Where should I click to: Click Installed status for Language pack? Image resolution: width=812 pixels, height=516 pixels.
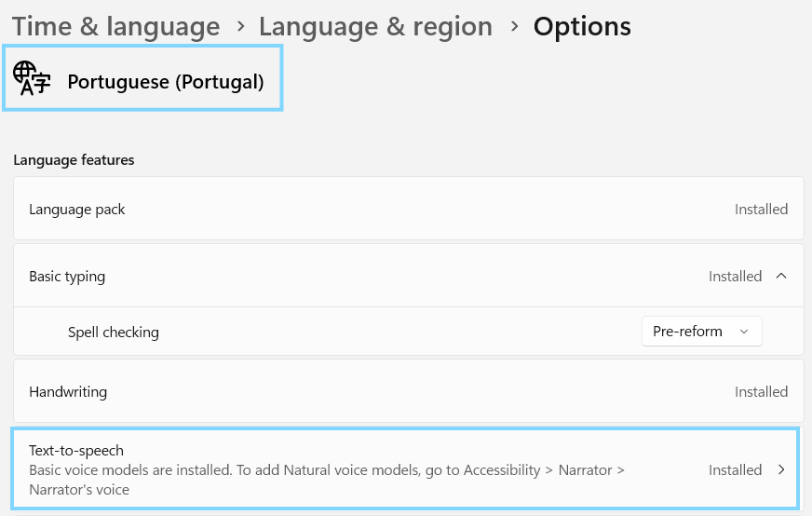[x=761, y=210]
